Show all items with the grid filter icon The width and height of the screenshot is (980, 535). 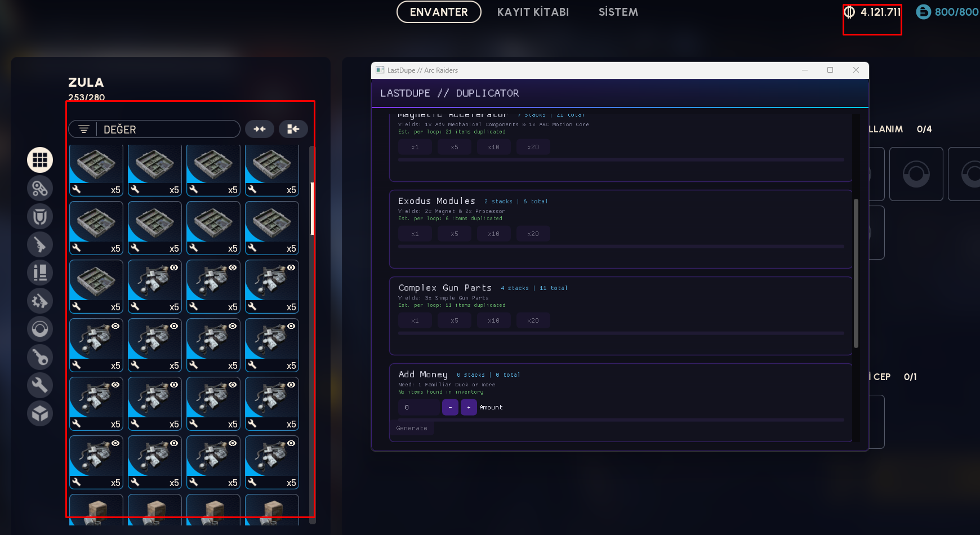click(x=40, y=160)
